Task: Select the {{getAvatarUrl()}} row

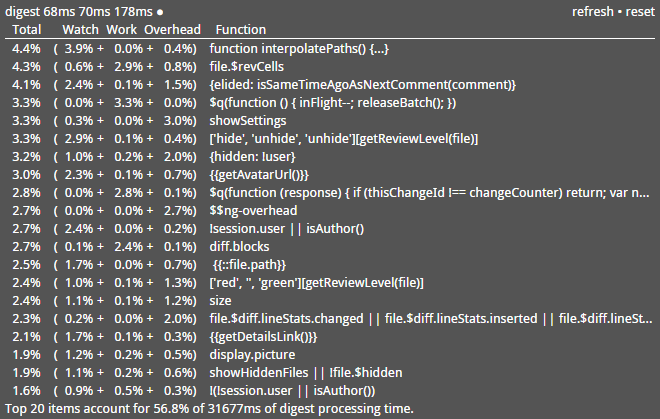Action: tap(330, 175)
